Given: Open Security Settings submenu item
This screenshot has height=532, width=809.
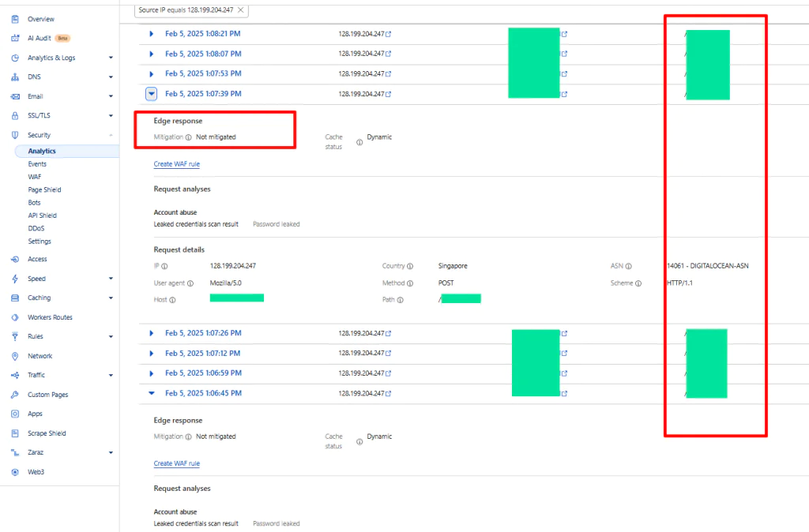Looking at the screenshot, I should pyautogui.click(x=40, y=242).
